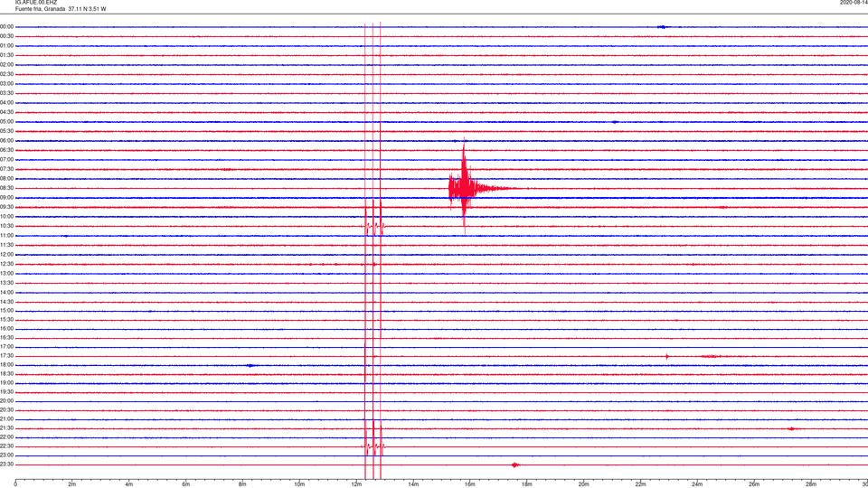This screenshot has width=868, height=488.
Task: Click the 6m tick label on the axis
Action: click(x=186, y=484)
